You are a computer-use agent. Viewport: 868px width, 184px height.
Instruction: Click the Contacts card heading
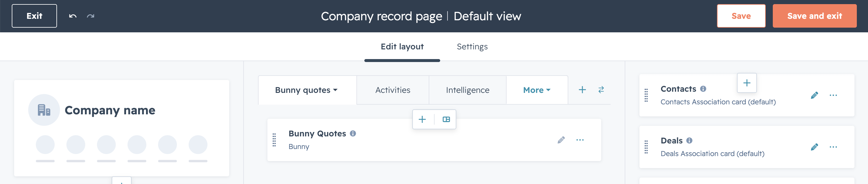tap(678, 89)
